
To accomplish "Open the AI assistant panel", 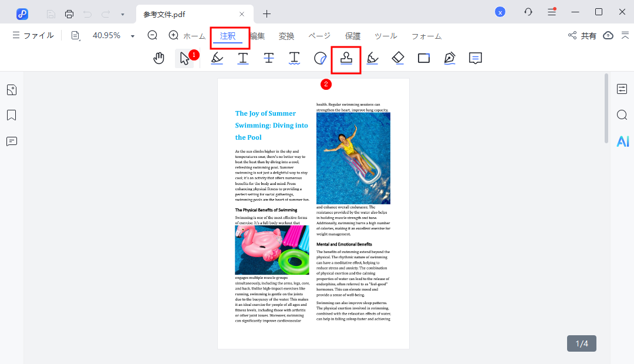I will tap(622, 141).
